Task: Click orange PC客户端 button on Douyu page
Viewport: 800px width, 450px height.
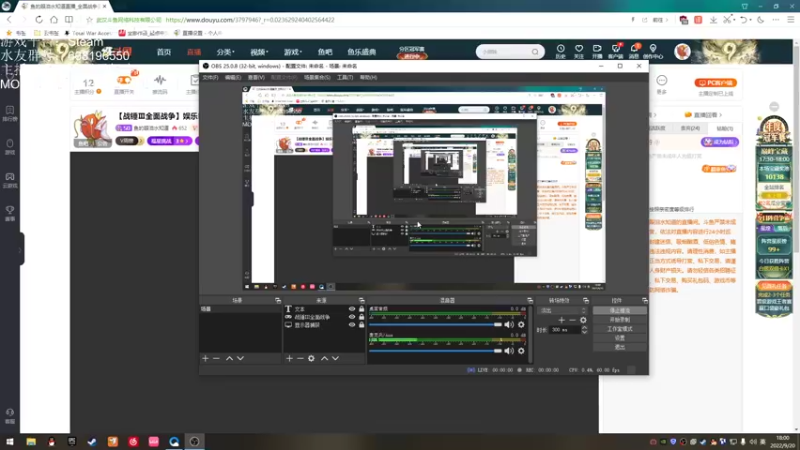Action: click(715, 83)
